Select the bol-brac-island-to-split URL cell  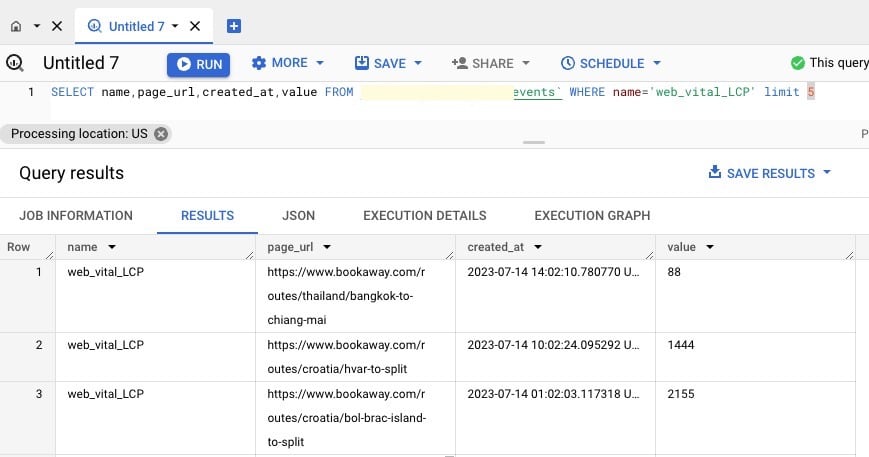(x=355, y=418)
